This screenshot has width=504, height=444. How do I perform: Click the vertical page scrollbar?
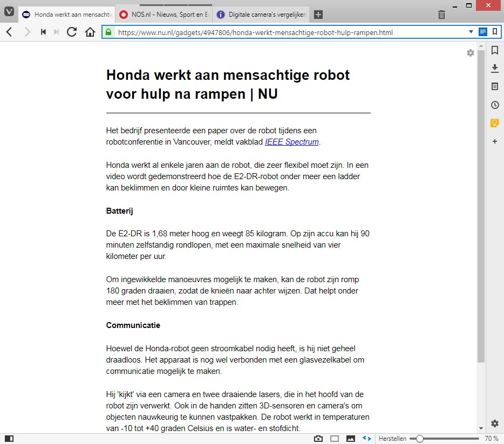[x=481, y=206]
